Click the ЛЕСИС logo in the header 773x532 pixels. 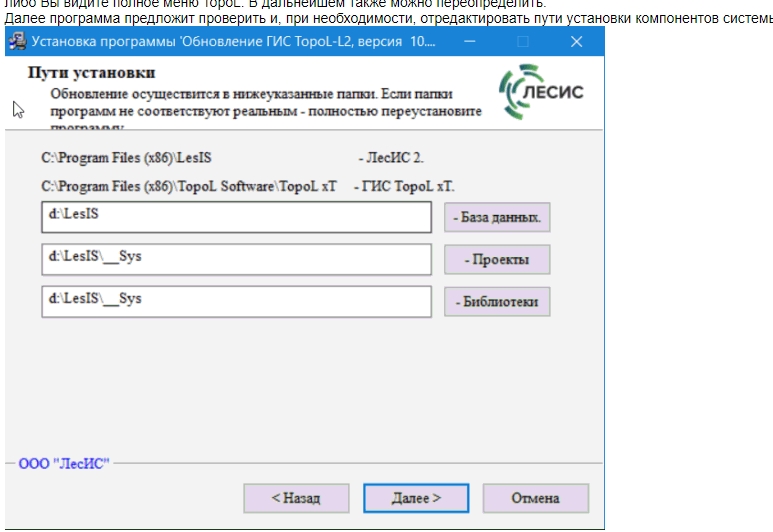click(541, 92)
